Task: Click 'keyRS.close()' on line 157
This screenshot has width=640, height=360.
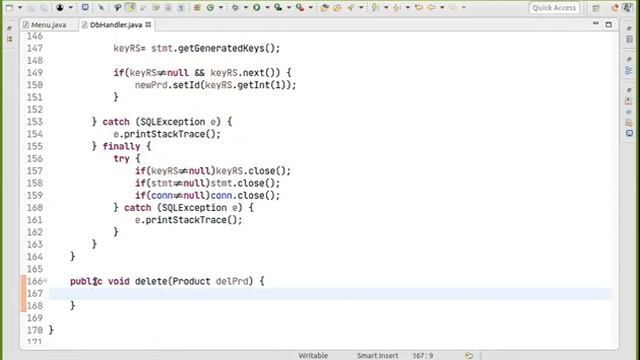Action: (x=250, y=171)
